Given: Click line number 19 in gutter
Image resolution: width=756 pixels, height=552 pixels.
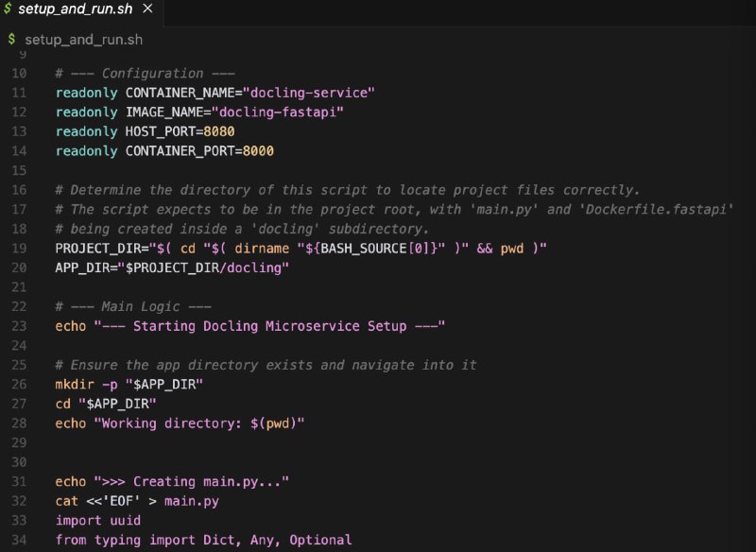Looking at the screenshot, I should click(19, 249).
